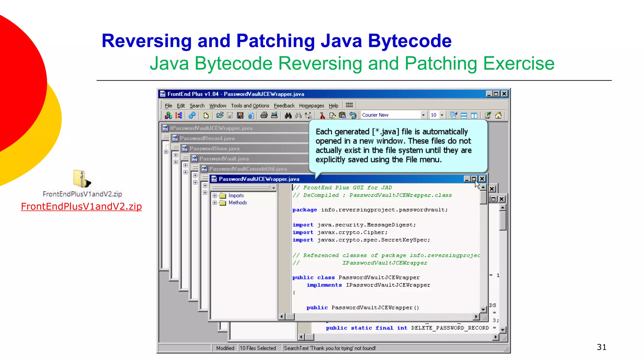Open the Edit menu
This screenshot has width=644, height=362.
pos(181,106)
